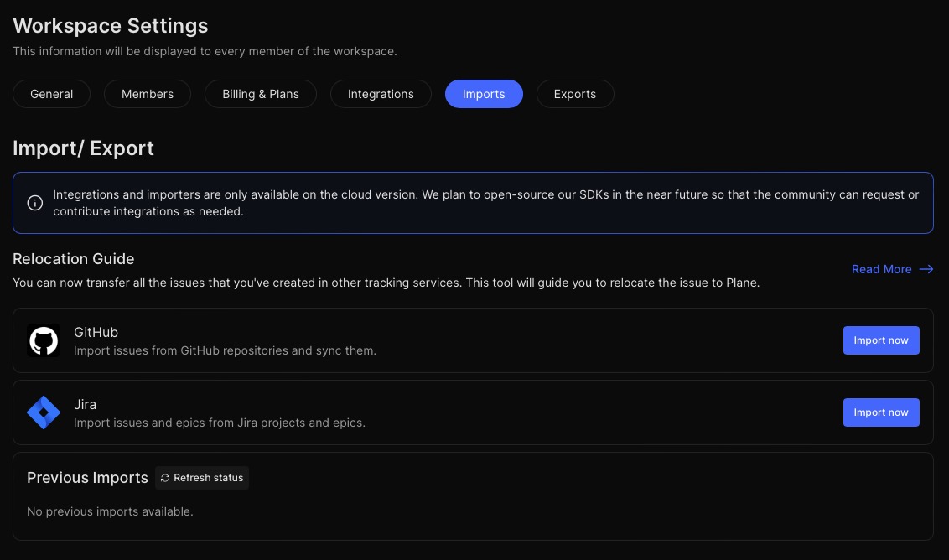
Task: Open Billing & Plans tab
Action: [261, 94]
